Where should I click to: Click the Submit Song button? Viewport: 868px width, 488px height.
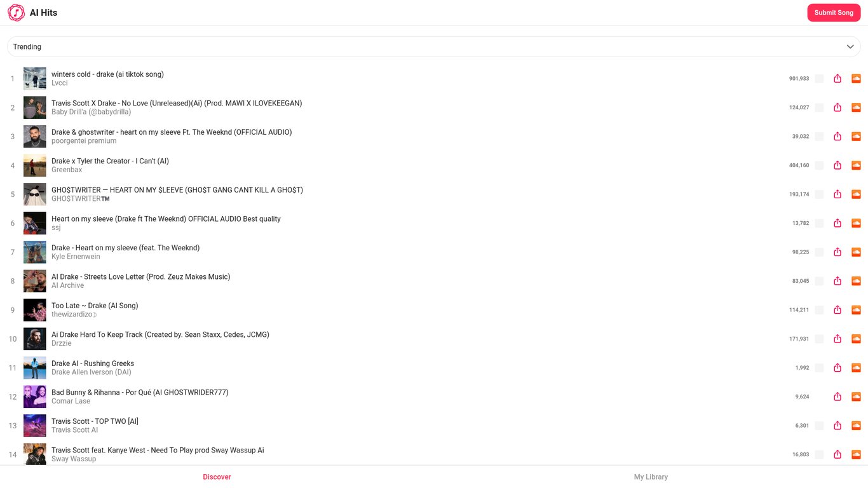tap(834, 13)
